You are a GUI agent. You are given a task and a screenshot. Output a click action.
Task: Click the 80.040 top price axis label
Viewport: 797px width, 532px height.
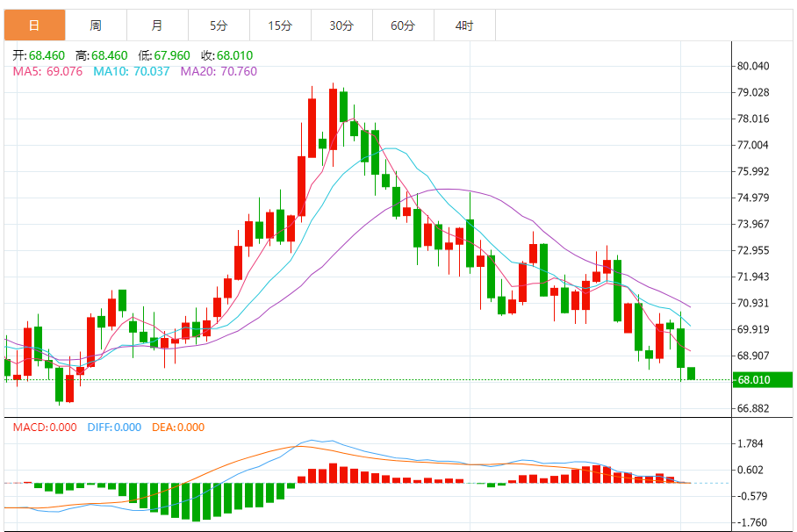(753, 67)
